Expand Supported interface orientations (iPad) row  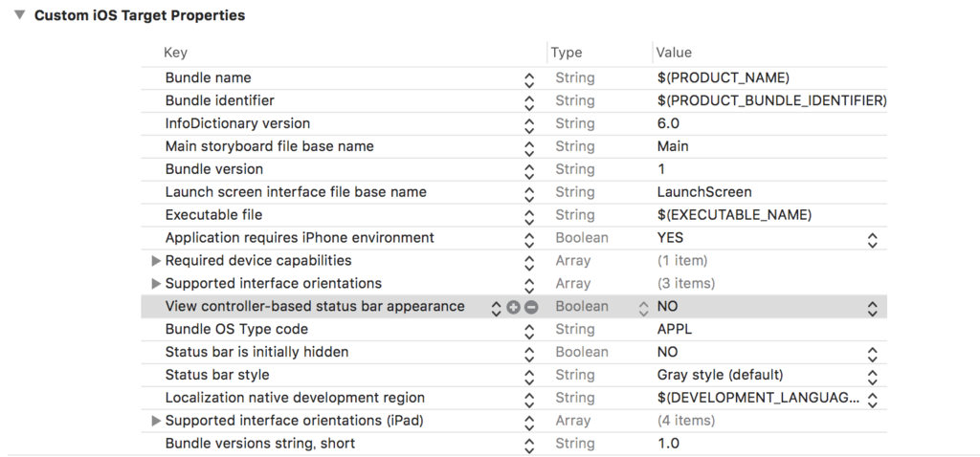pos(156,422)
